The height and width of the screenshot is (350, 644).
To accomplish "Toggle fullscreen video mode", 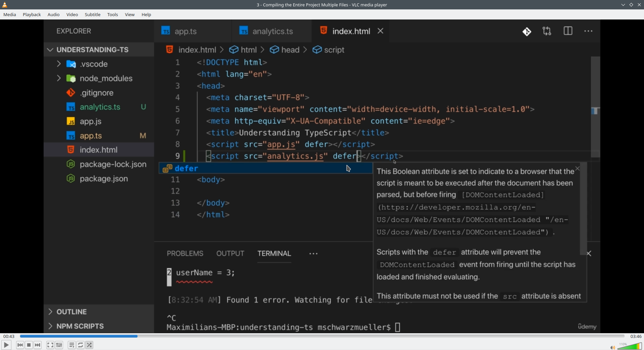I will click(x=50, y=345).
